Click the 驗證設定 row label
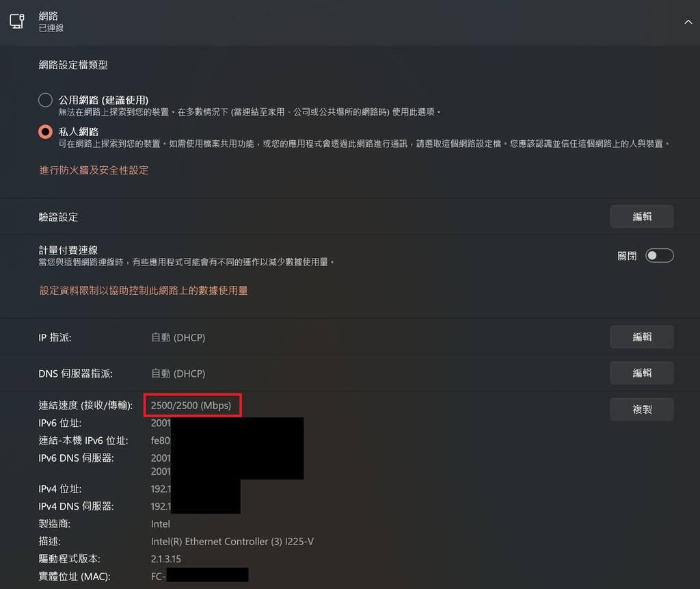This screenshot has width=700, height=589. [x=58, y=217]
